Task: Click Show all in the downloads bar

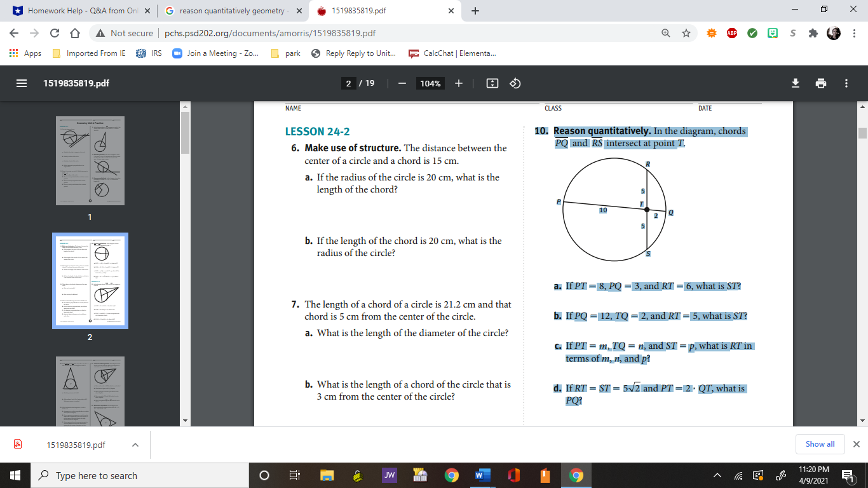Action: (x=820, y=444)
